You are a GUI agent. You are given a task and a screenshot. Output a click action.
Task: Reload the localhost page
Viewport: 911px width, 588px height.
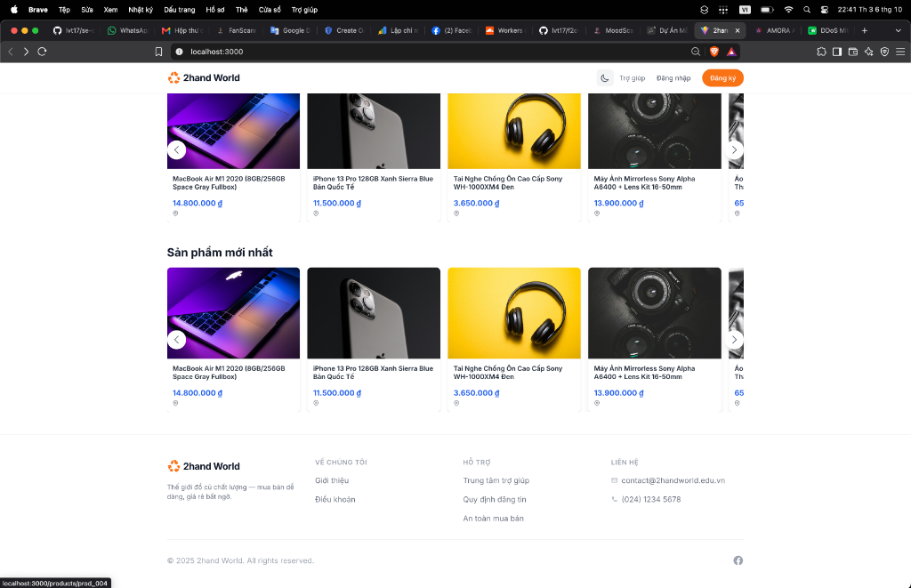point(42,52)
